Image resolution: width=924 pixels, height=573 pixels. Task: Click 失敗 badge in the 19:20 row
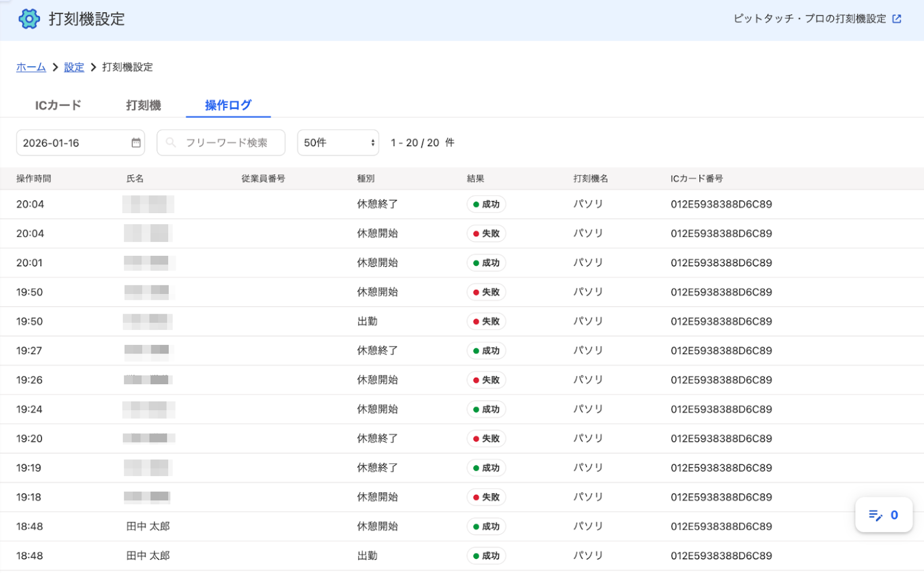[486, 438]
